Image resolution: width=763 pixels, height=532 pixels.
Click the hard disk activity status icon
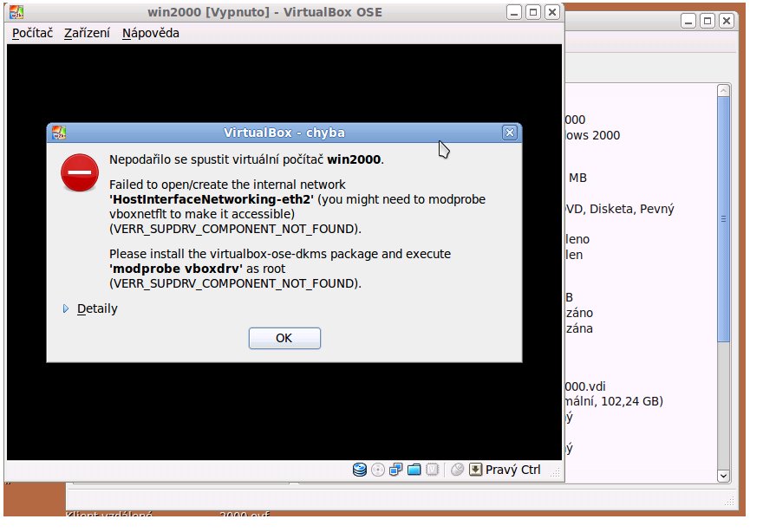360,470
